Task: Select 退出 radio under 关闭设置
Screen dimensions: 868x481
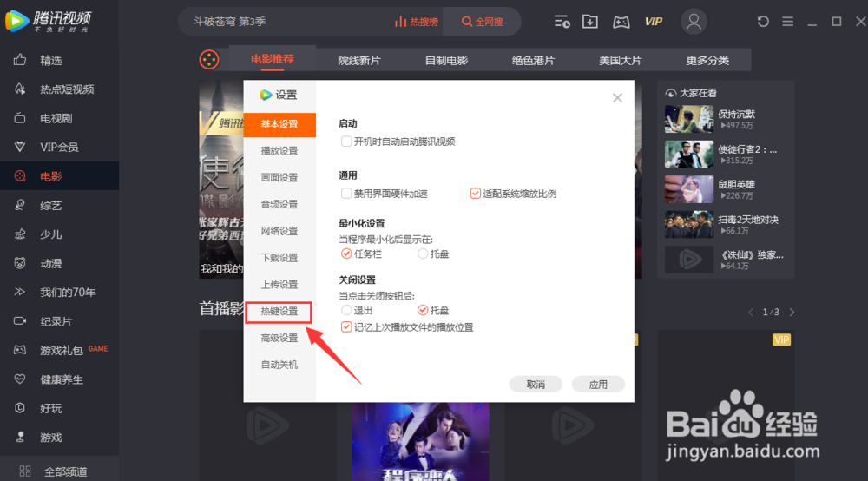Action: coord(346,310)
